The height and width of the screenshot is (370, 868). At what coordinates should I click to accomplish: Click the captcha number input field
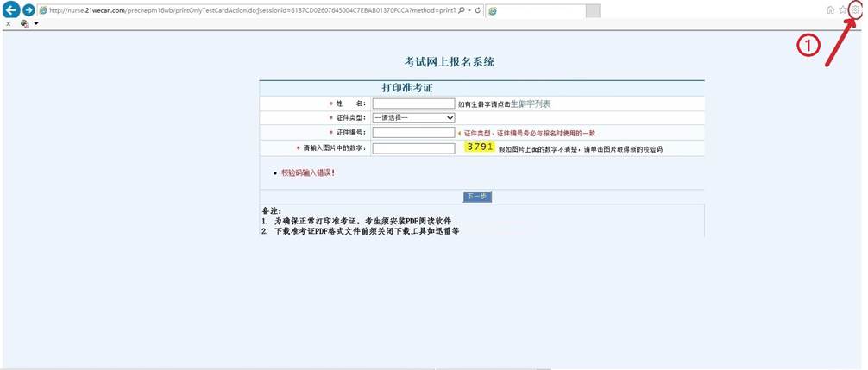click(413, 148)
